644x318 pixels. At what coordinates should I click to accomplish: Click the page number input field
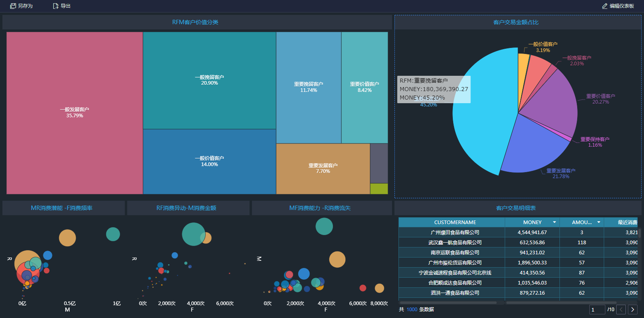597,310
